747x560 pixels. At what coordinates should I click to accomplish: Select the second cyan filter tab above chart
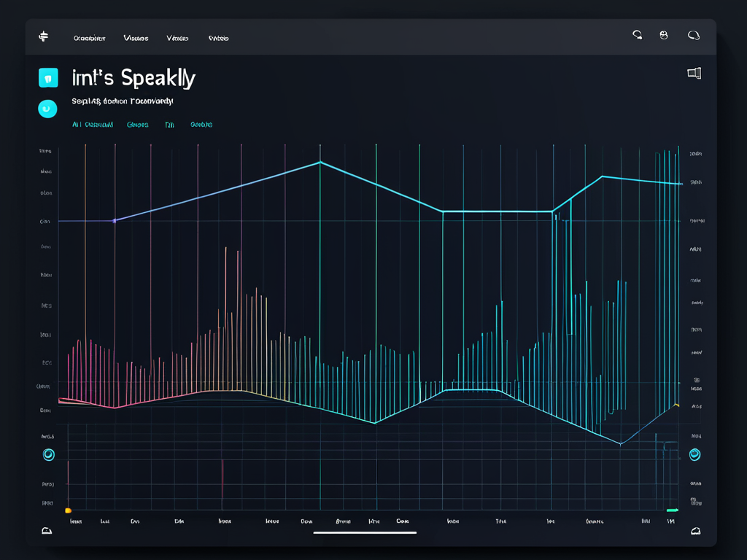(137, 125)
